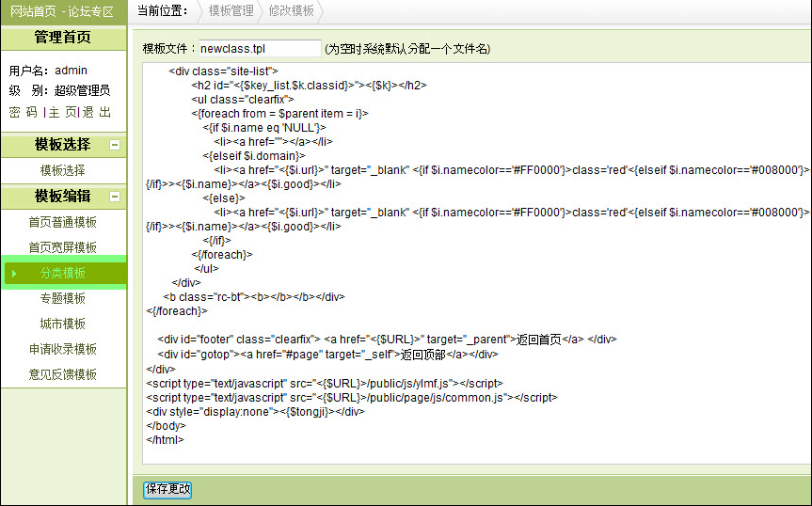Click the <b class="rc-bt"> code line
The height and width of the screenshot is (506, 812).
click(x=254, y=297)
